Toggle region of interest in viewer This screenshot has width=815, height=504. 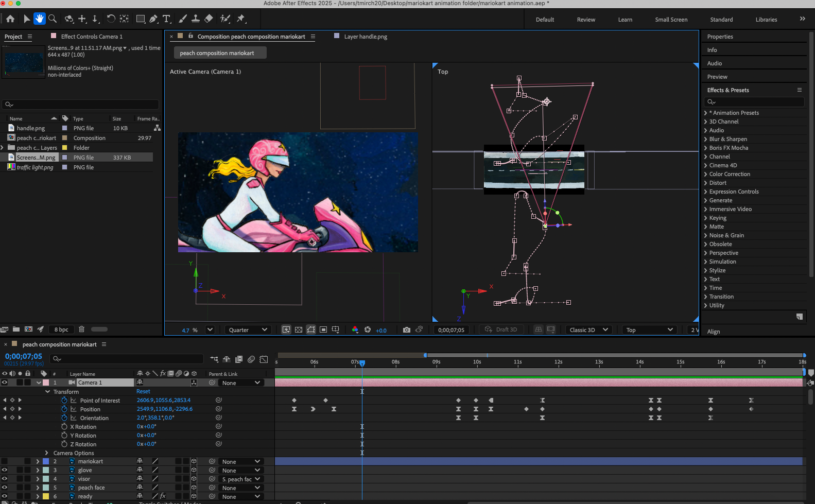click(323, 330)
